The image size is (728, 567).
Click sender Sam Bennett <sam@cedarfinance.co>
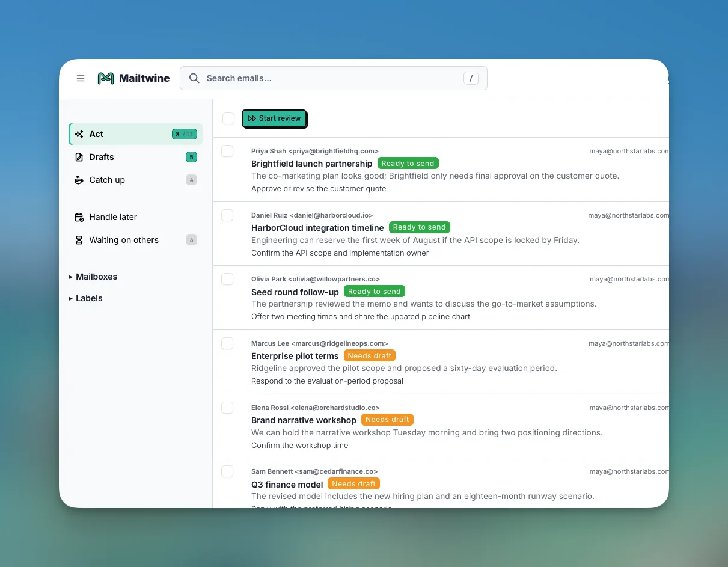pyautogui.click(x=314, y=471)
